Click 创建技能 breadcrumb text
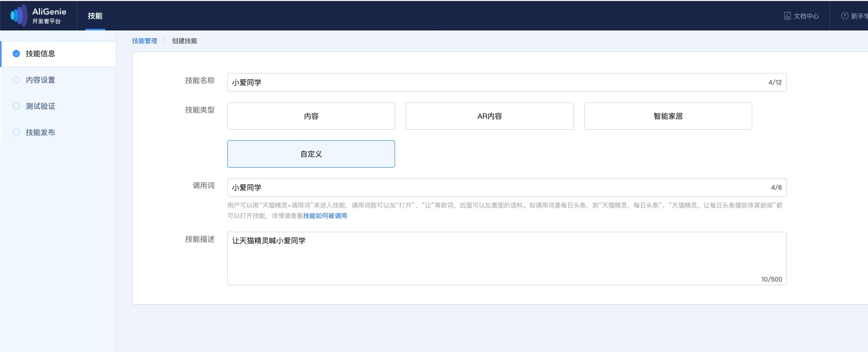Viewport: 868px width, 352px height. (185, 41)
